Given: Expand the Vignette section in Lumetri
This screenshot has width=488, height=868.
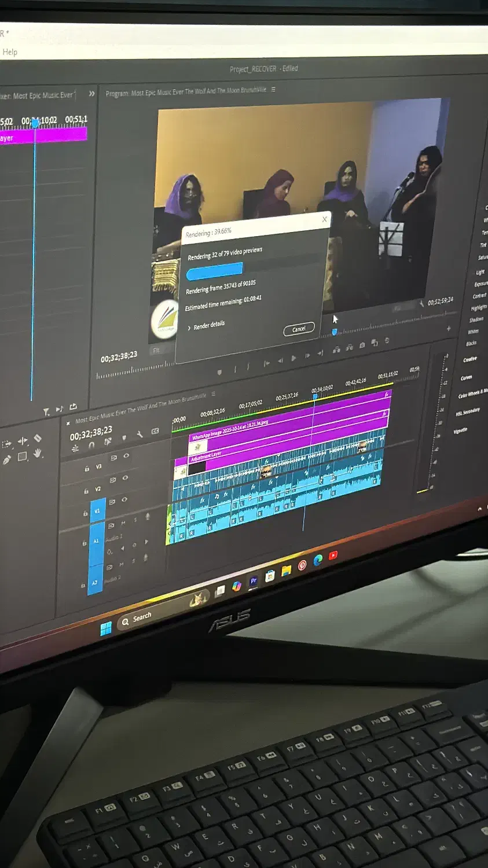Looking at the screenshot, I should [460, 431].
